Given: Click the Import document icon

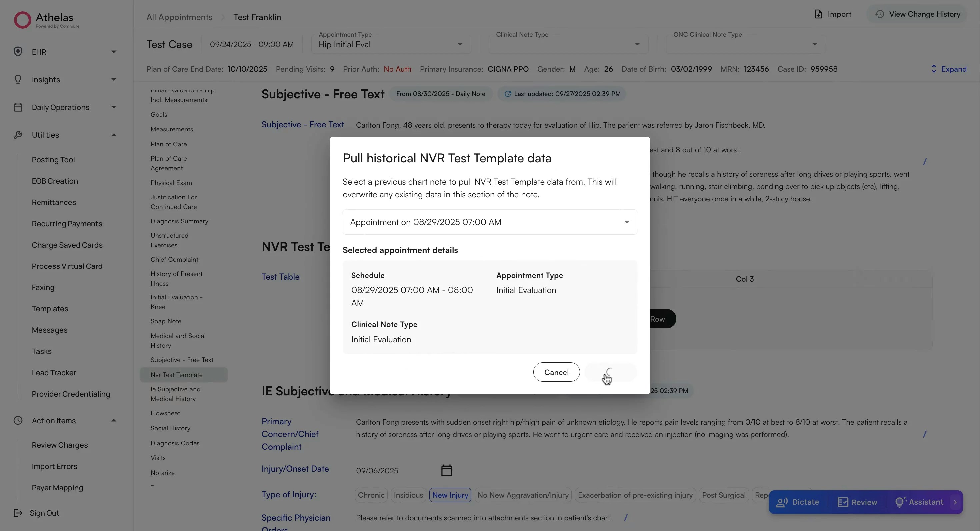Looking at the screenshot, I should pos(818,14).
